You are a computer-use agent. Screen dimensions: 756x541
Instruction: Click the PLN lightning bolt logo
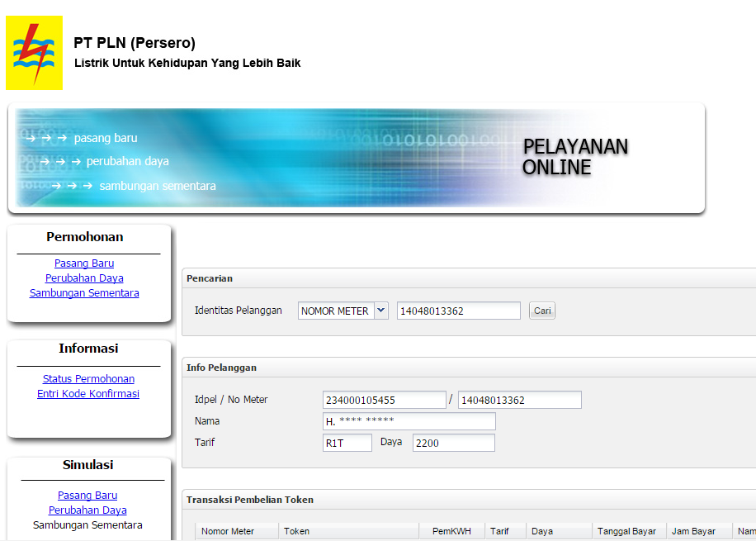[34, 53]
